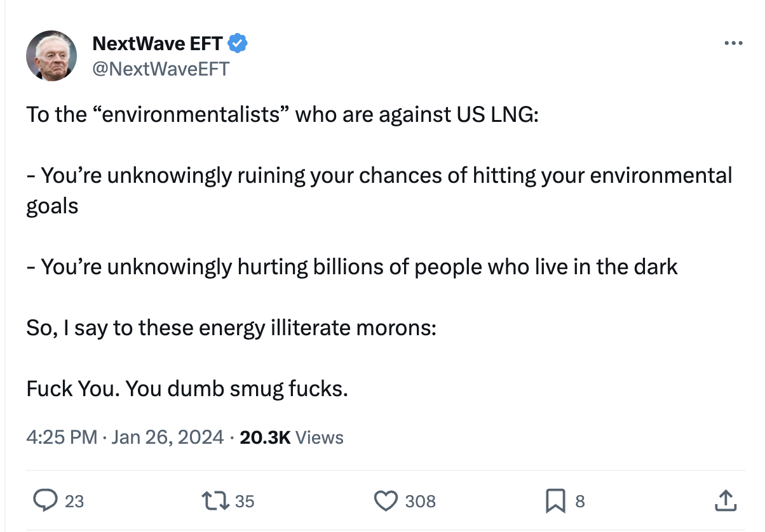Screen dimensions: 765x532
Task: Click the repost count 35
Action: click(x=245, y=502)
